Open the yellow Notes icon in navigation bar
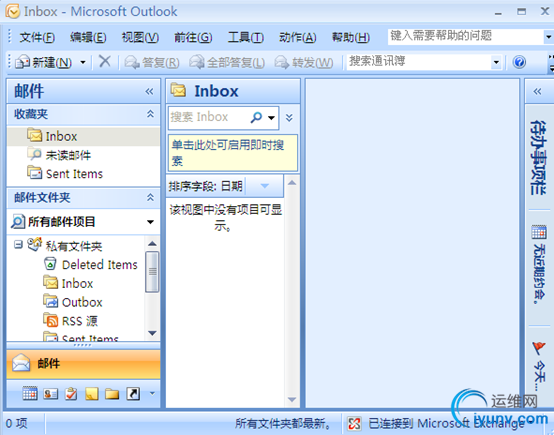This screenshot has height=435, width=554. coord(92,394)
